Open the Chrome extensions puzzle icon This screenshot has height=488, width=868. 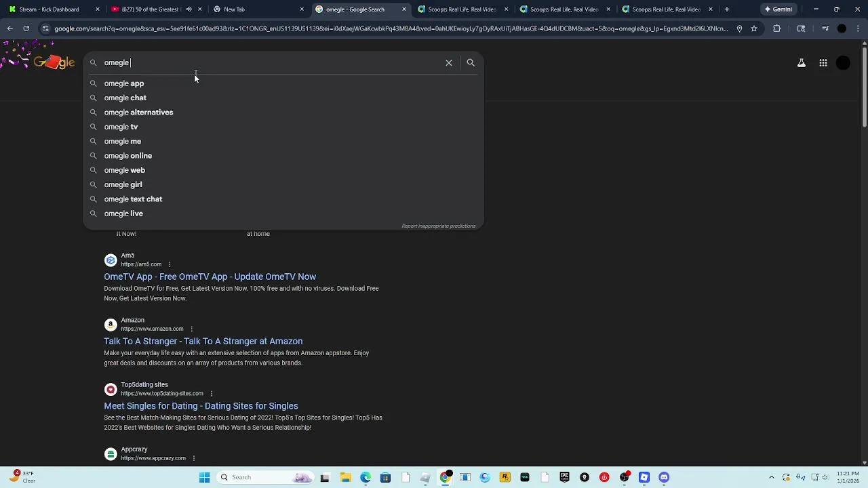point(776,28)
